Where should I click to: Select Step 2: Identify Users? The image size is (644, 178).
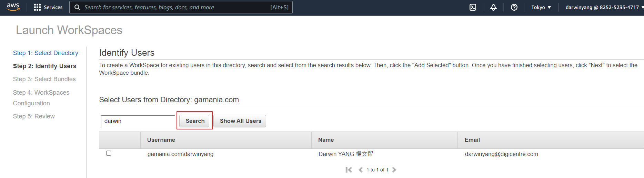44,66
